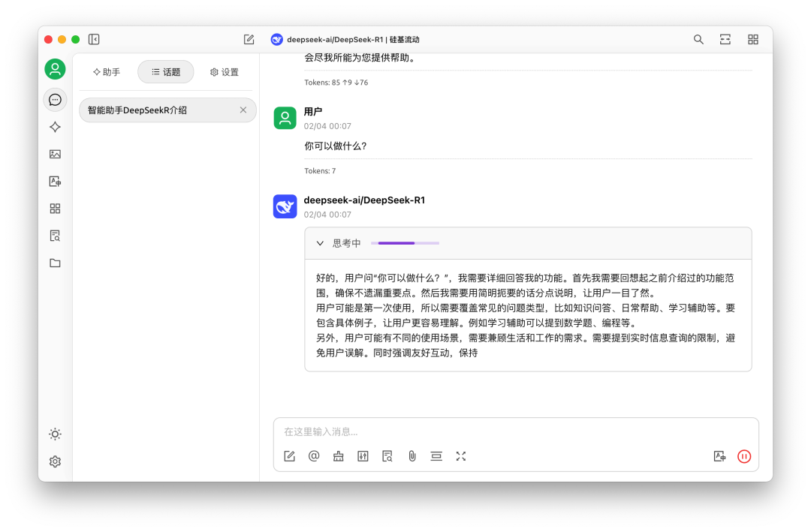Toggle light/dark theme with the sun icon
811x532 pixels.
[55, 434]
